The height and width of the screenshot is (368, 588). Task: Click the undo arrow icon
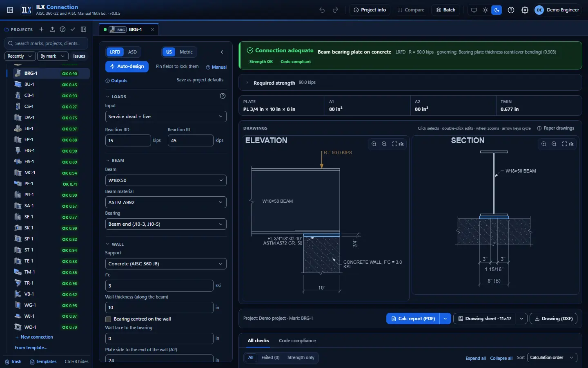[x=322, y=10]
